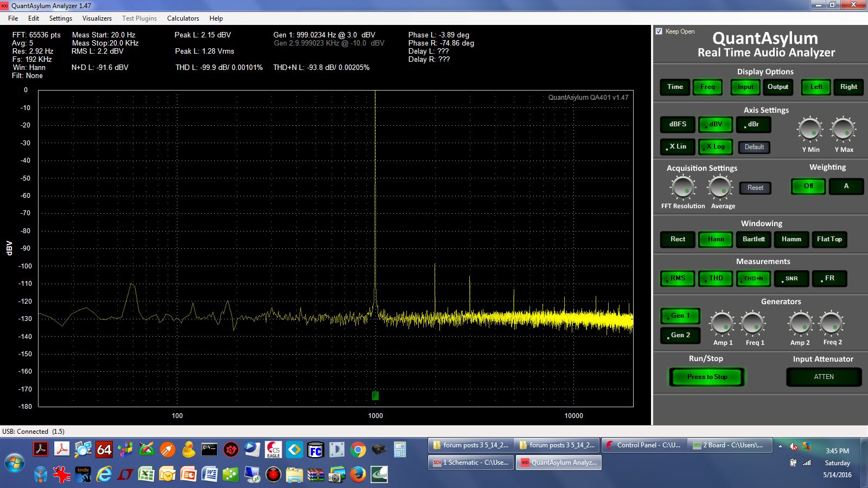Image resolution: width=868 pixels, height=488 pixels.
Task: Open Kindle from the taskbar
Action: coord(82,475)
